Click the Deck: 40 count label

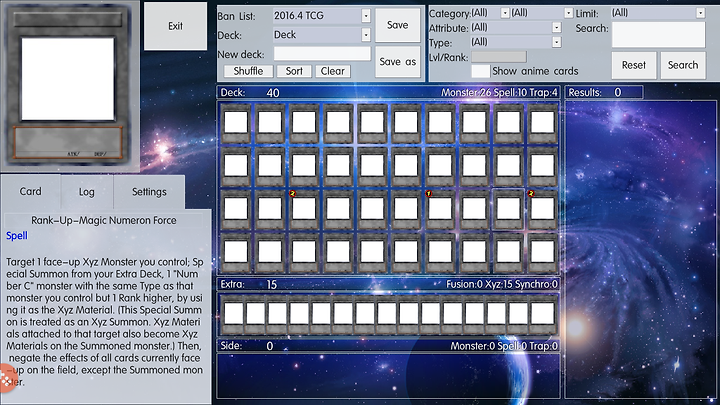(x=250, y=93)
